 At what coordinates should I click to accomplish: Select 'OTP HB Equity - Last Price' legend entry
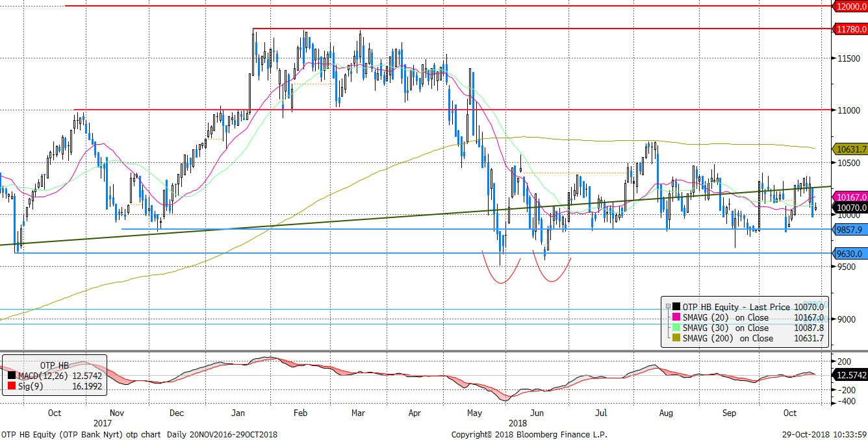(736, 307)
